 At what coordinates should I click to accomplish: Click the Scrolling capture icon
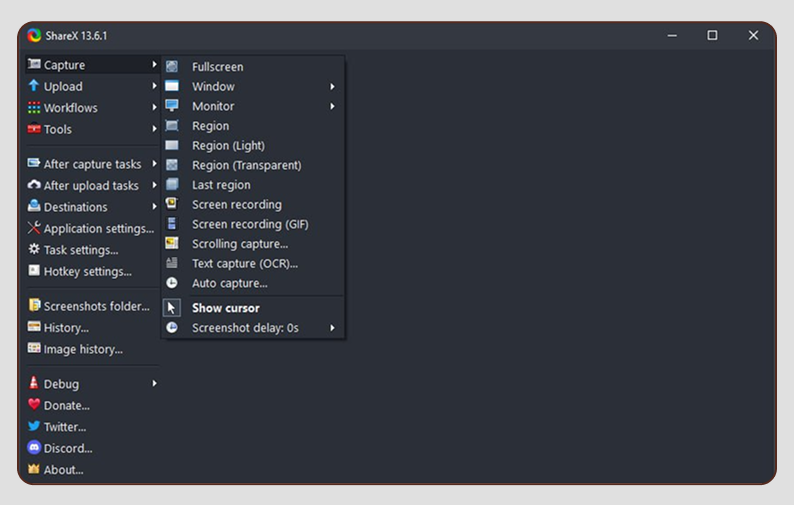pos(172,243)
